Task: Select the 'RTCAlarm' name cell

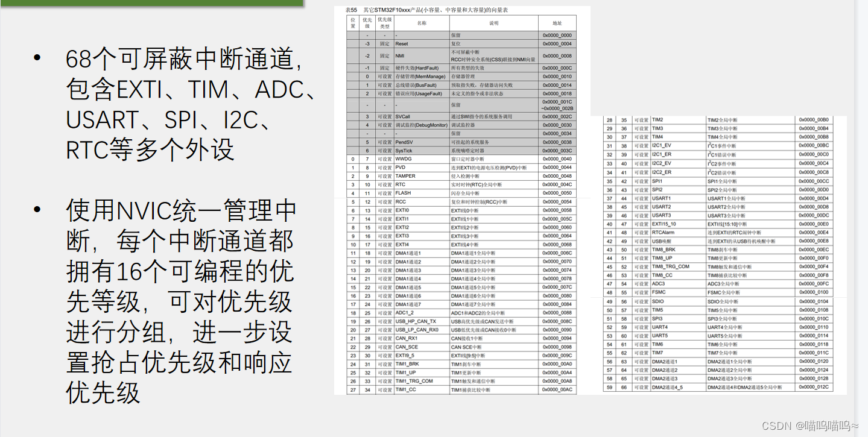Action: [x=679, y=232]
